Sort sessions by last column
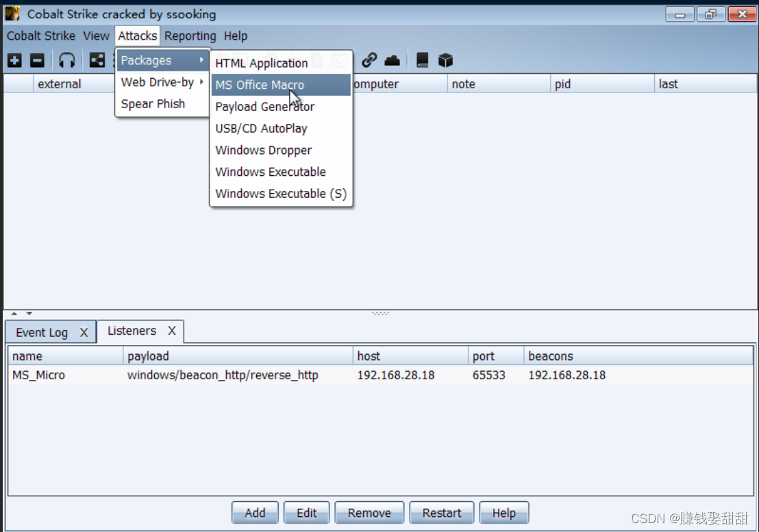This screenshot has width=759, height=532. [x=706, y=84]
